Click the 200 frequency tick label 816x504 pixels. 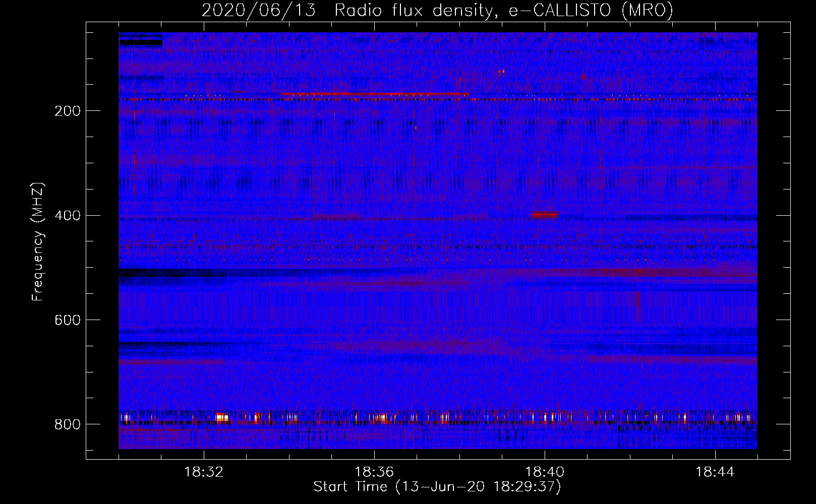point(68,111)
